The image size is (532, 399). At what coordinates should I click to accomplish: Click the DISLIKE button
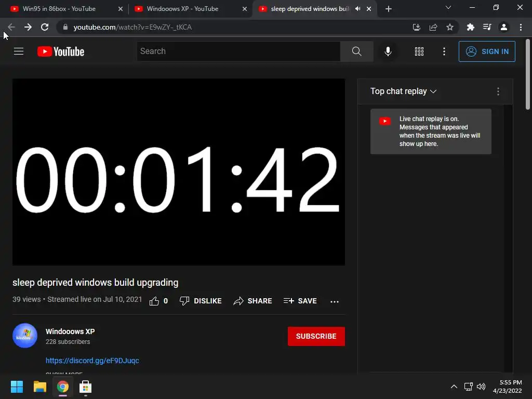201,301
